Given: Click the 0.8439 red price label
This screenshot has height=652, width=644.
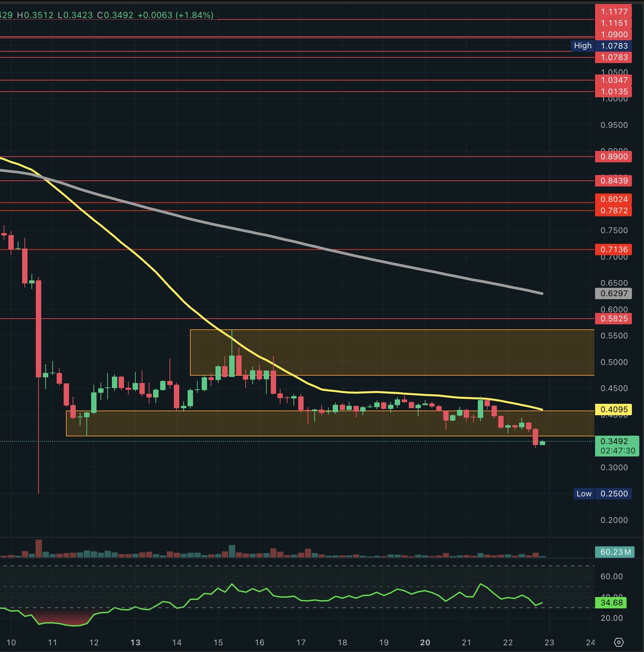Looking at the screenshot, I should pyautogui.click(x=614, y=180).
